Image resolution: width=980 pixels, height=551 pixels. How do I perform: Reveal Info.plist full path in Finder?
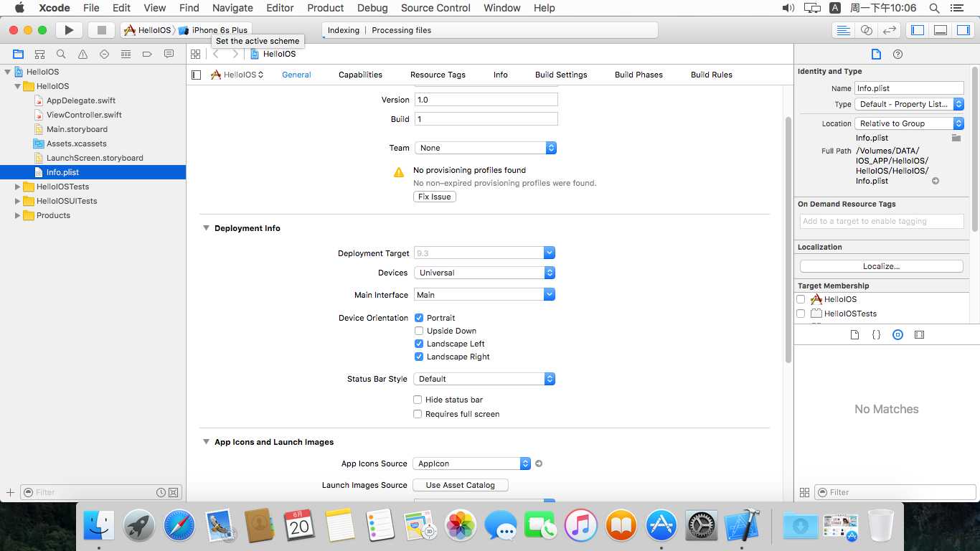tap(936, 181)
